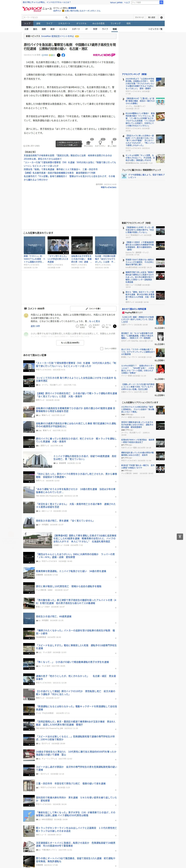The image size is (186, 868).
Task: Click the first commenter's avatar icon
Action: (26, 315)
